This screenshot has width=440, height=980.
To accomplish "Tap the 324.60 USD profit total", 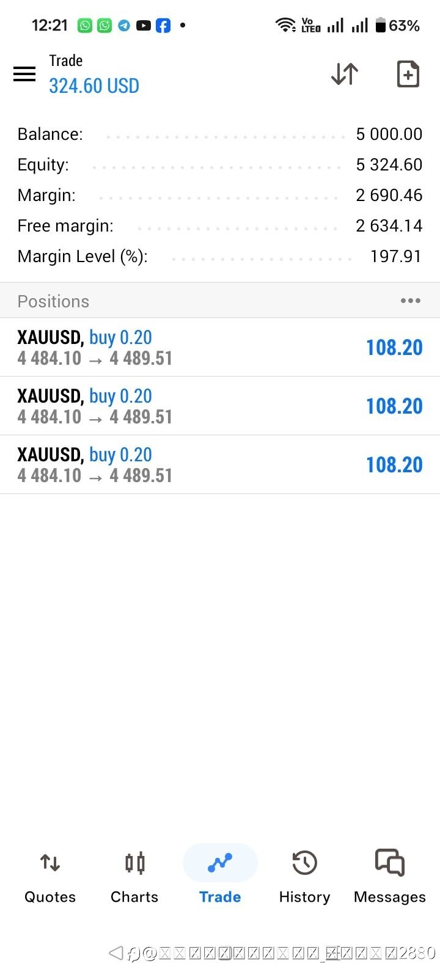I will point(94,86).
